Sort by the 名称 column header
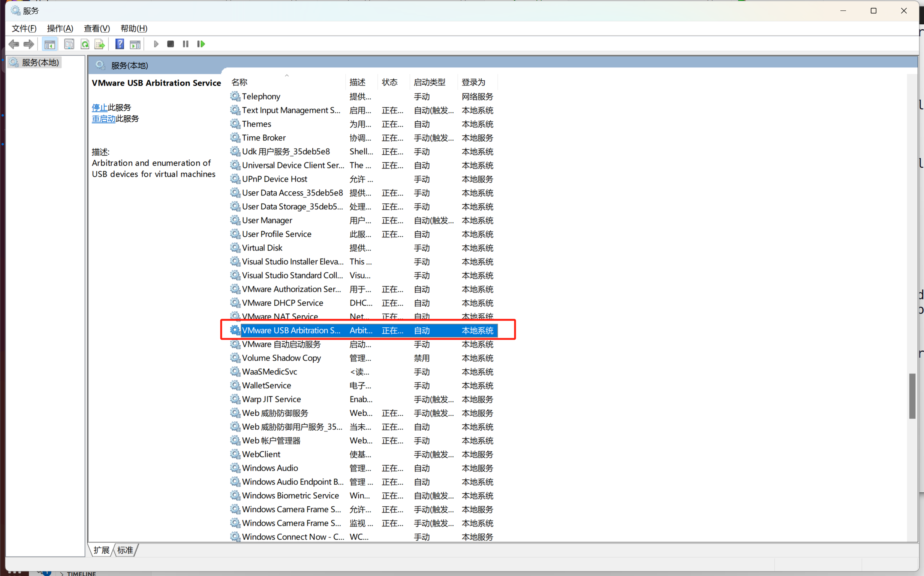Viewport: 924px width, 576px height. (x=240, y=82)
